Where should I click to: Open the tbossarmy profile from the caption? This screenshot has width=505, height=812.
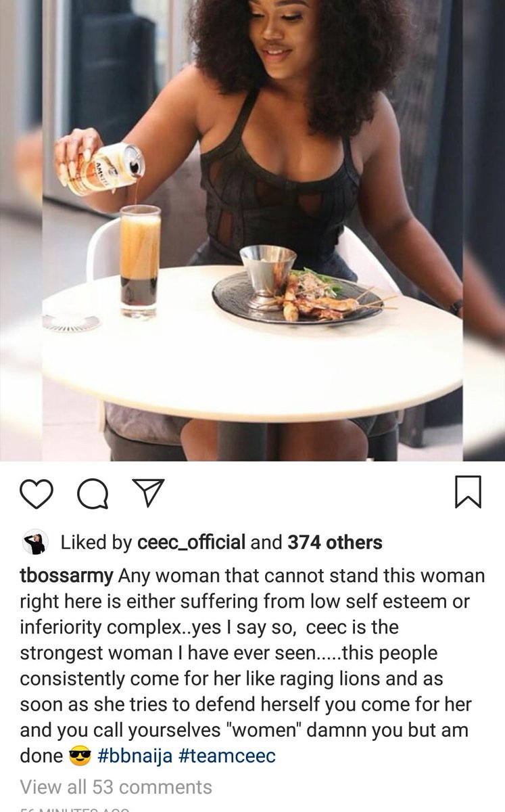[x=66, y=577]
